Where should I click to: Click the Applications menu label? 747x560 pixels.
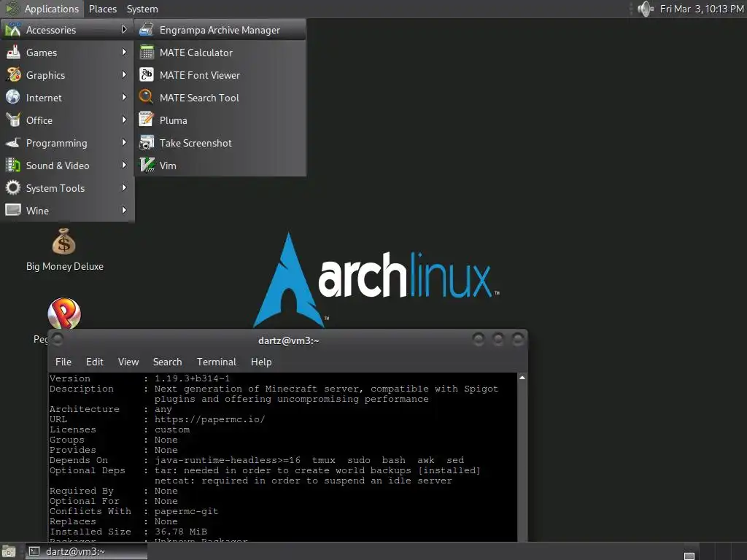point(52,9)
